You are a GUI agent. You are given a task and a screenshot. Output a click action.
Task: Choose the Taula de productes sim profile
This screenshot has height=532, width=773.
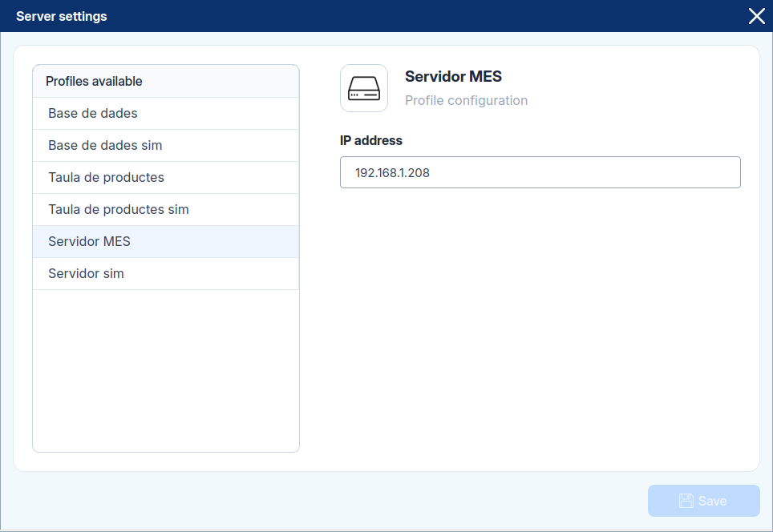(x=166, y=209)
